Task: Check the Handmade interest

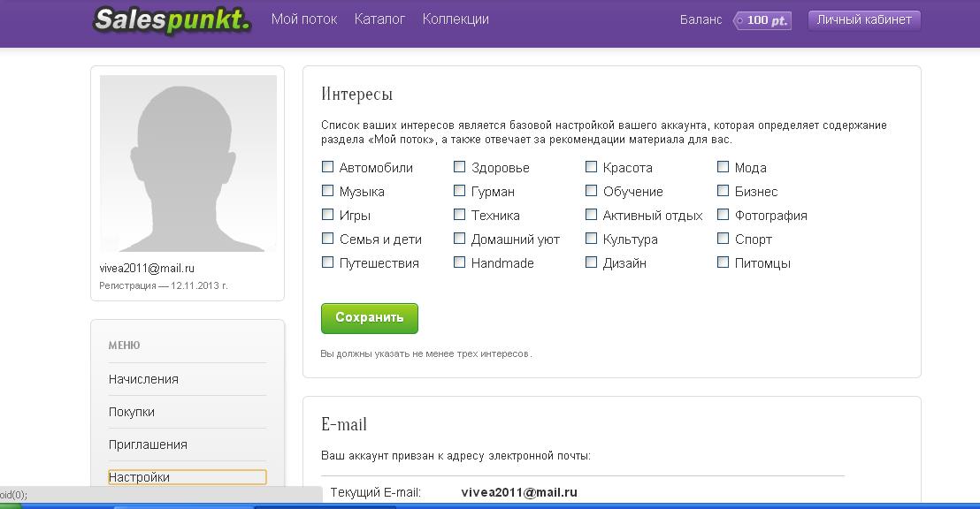Action: click(x=459, y=262)
